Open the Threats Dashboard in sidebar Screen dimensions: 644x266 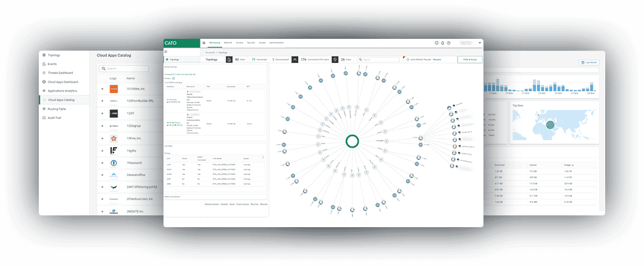[x=61, y=73]
